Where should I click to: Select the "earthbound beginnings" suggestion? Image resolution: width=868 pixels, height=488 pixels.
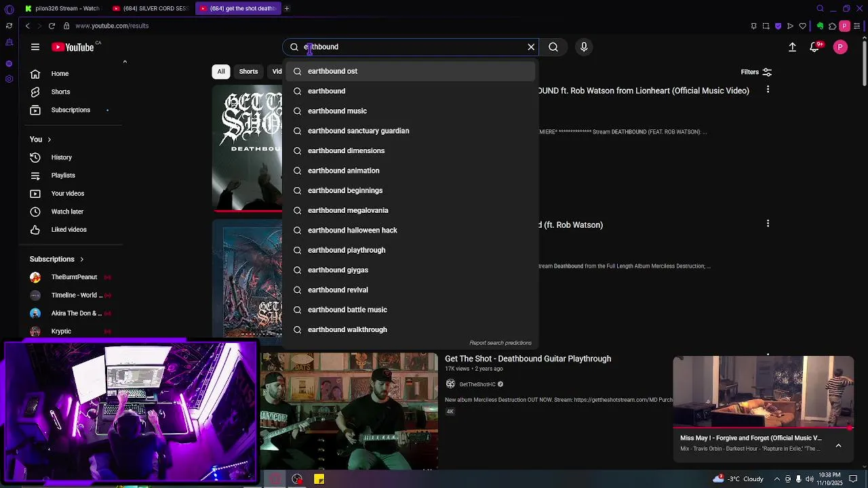point(410,190)
